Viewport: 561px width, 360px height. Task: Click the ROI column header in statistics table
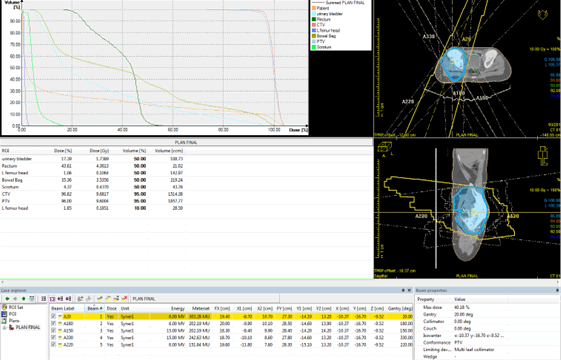pos(5,151)
